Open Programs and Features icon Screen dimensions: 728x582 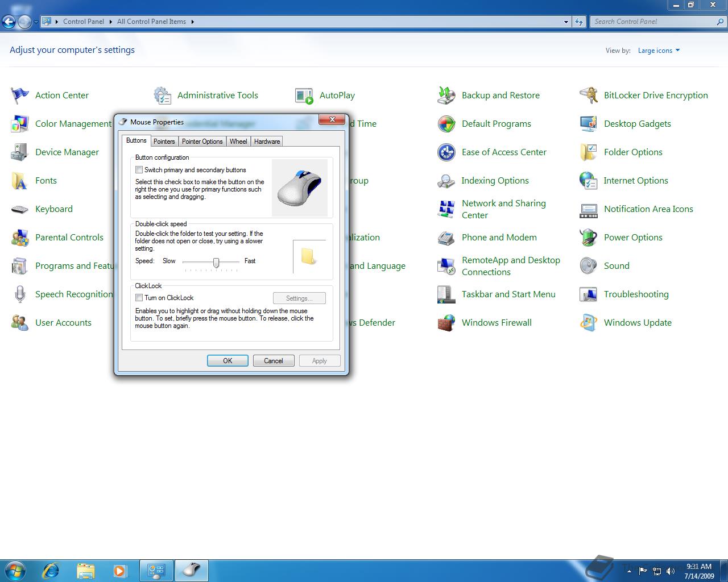click(x=20, y=266)
